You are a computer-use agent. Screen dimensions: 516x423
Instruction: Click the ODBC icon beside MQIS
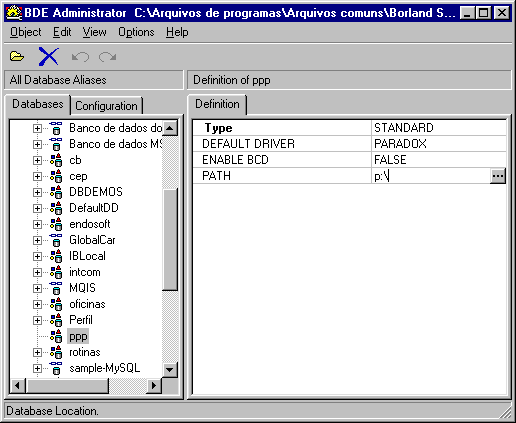(x=56, y=288)
